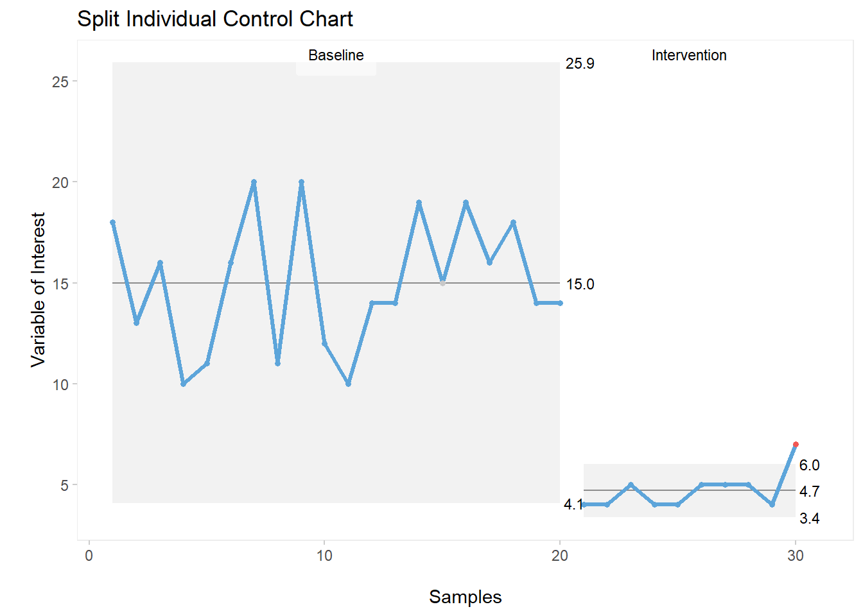Select the Intervention panel label
This screenshot has width=863, height=616.
(x=689, y=56)
